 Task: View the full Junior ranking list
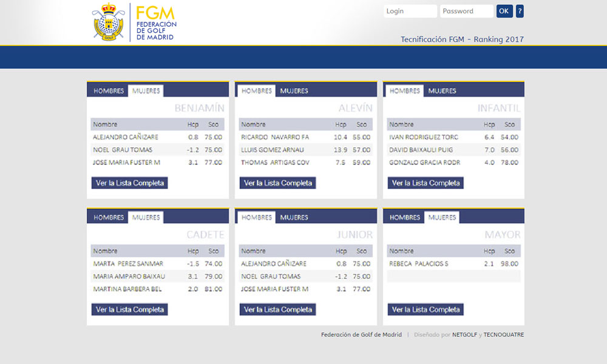coord(277,309)
